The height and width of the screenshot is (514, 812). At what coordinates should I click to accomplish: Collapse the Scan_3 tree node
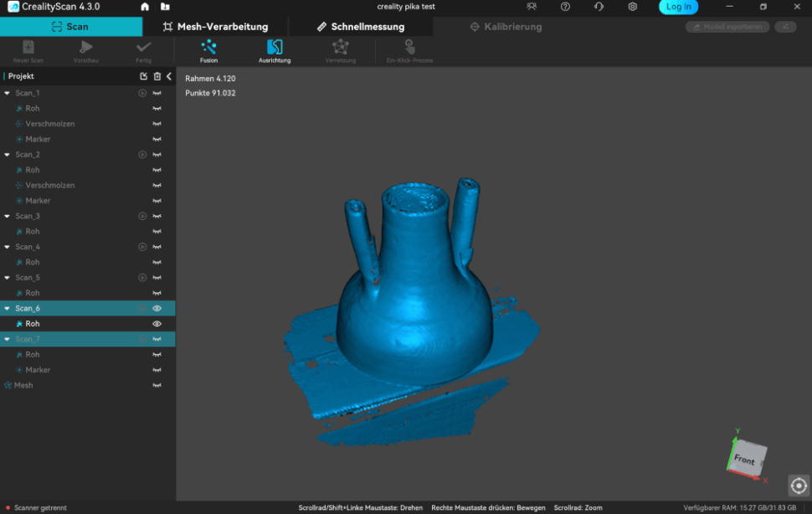pyautogui.click(x=8, y=216)
